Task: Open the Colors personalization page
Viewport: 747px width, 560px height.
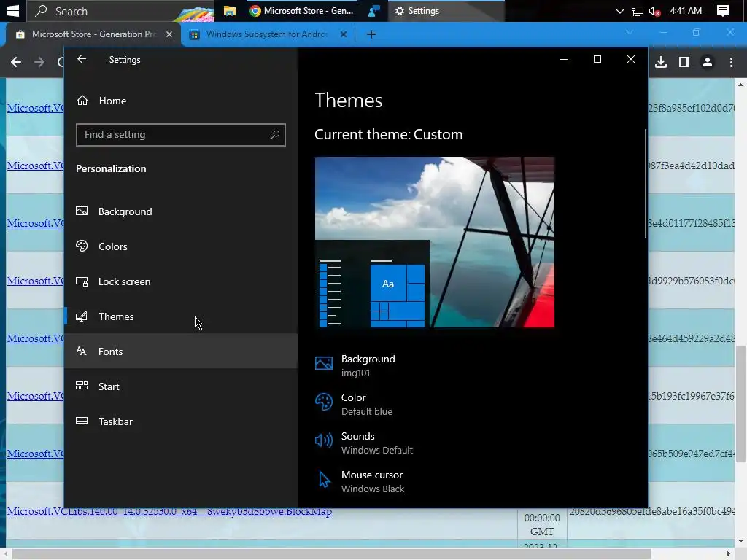Action: [181, 246]
